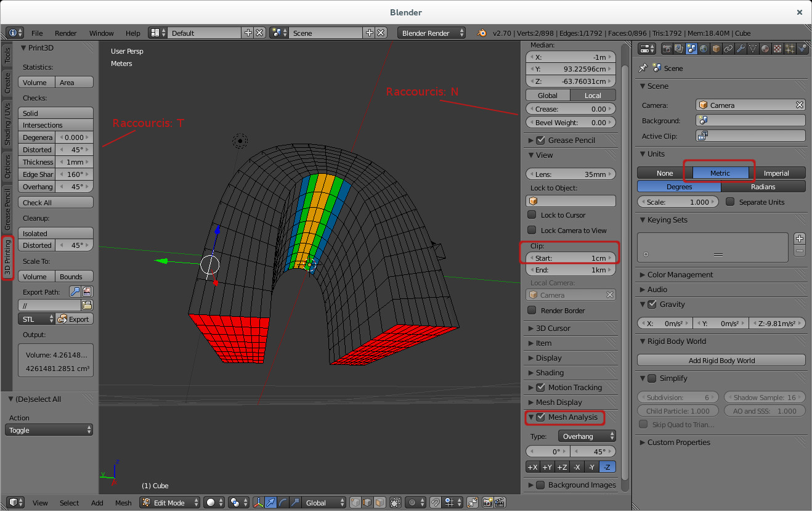
Task: Select face select mode in viewport header
Action: click(380, 502)
